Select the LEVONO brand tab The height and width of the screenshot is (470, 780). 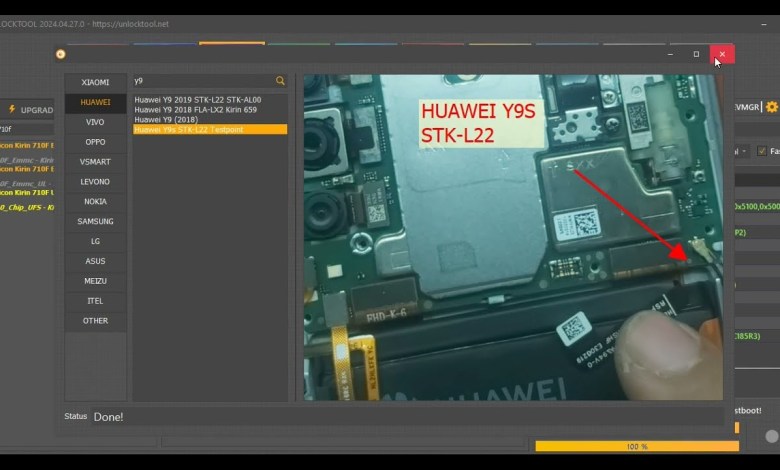(95, 182)
